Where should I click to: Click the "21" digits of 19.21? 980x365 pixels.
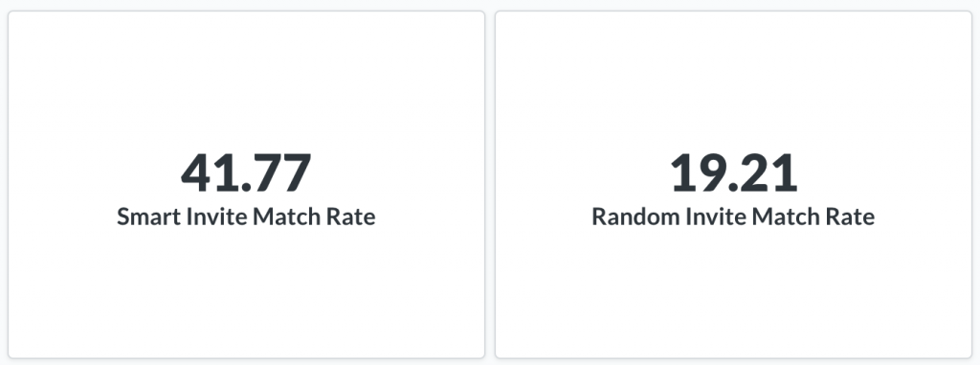tap(768, 172)
